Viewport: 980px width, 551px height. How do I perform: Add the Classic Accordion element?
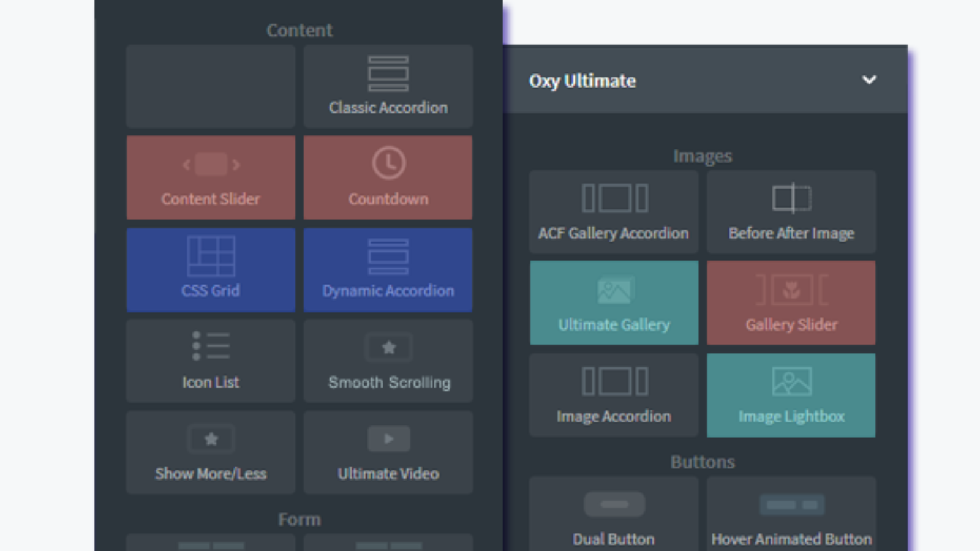click(x=388, y=86)
